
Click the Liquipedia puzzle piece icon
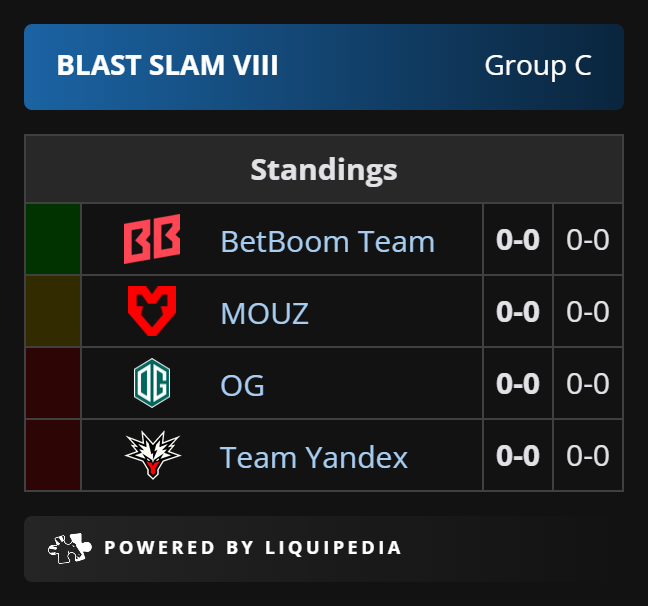pyautogui.click(x=69, y=549)
